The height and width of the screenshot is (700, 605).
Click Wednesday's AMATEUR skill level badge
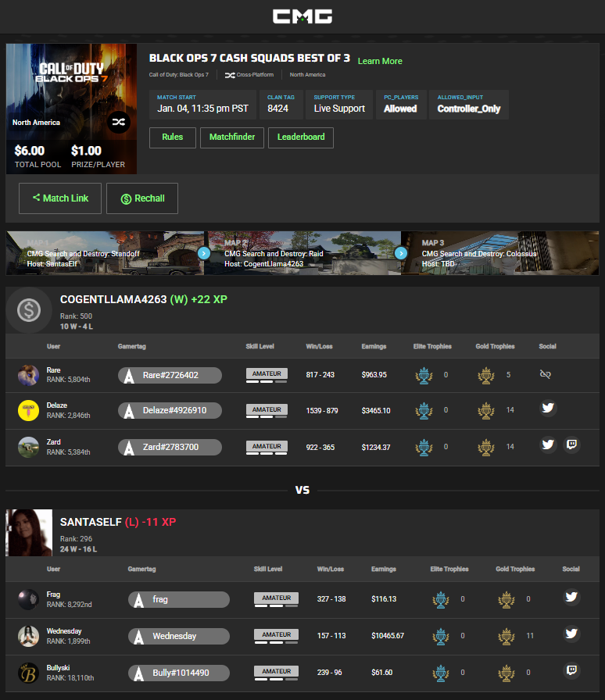tap(276, 636)
